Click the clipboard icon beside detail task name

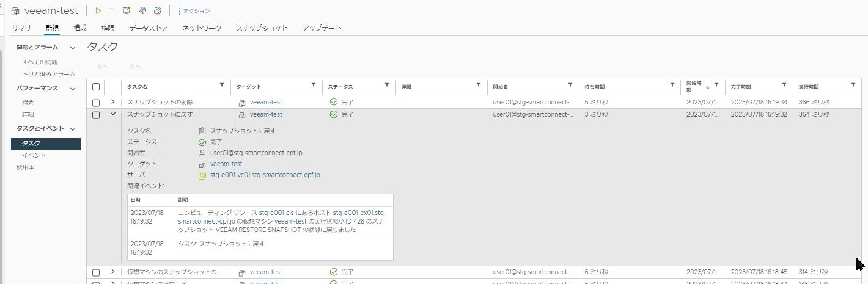tap(202, 131)
